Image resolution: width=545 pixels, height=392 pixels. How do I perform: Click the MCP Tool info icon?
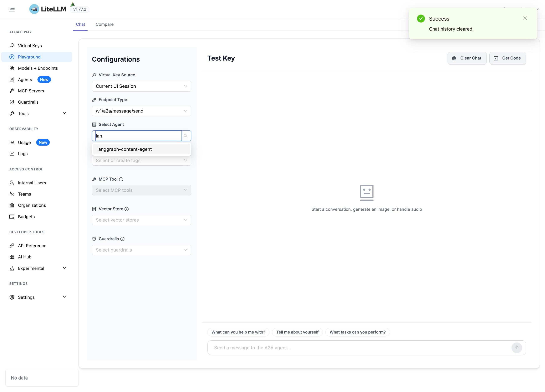click(121, 179)
